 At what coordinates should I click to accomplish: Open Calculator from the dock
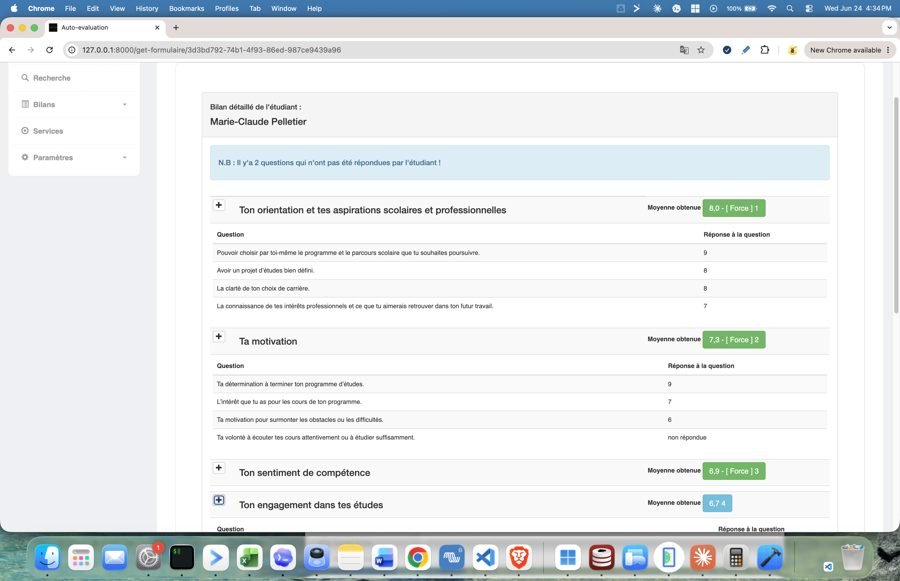[x=736, y=557]
